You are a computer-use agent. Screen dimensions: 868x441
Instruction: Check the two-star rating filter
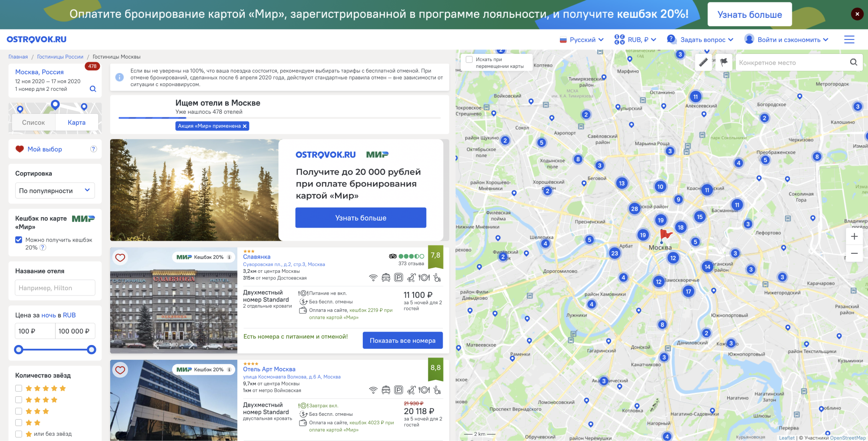(x=19, y=422)
